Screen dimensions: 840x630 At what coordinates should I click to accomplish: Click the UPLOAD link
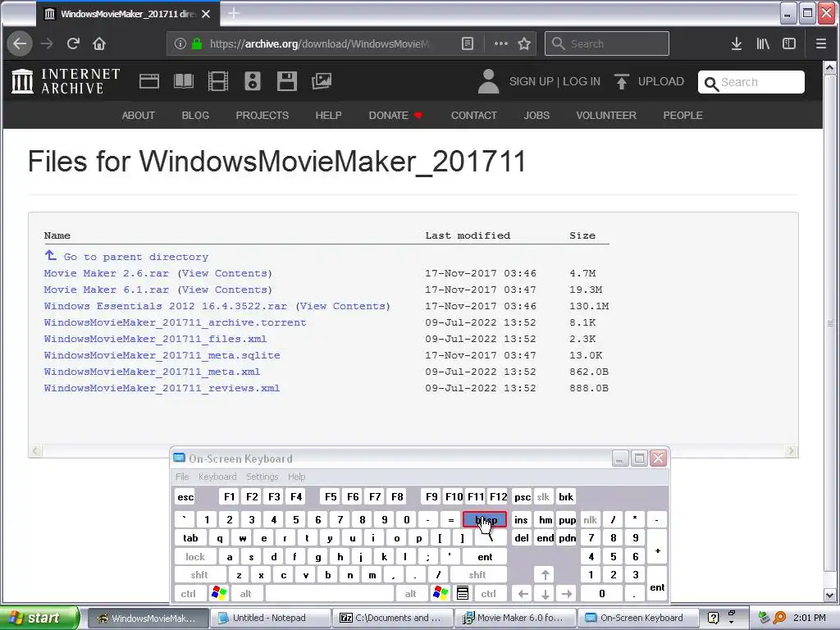660,81
